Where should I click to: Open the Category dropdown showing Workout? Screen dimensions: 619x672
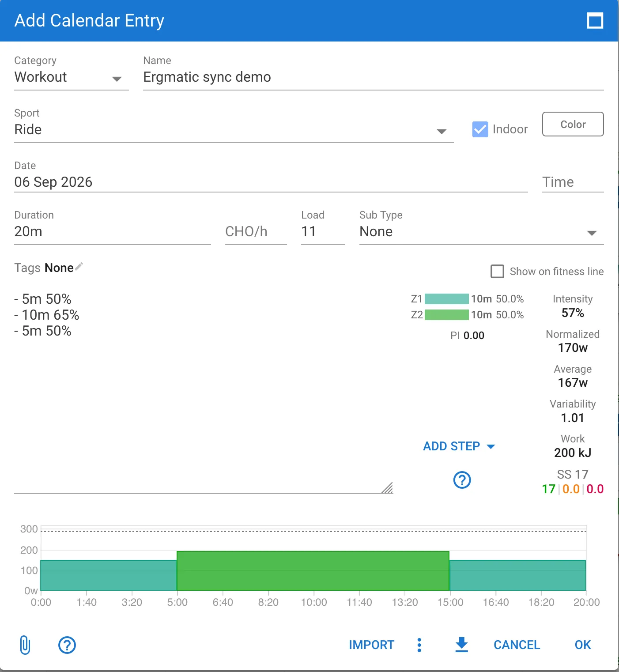pyautogui.click(x=72, y=77)
